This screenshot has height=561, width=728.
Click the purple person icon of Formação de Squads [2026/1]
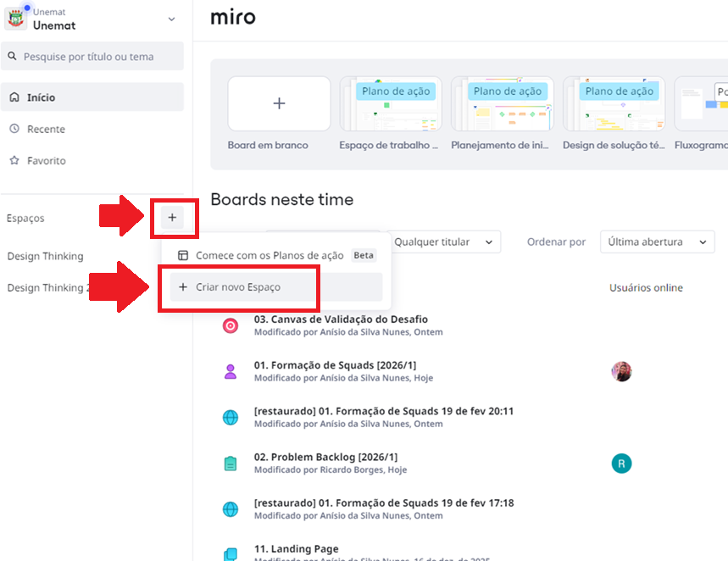[x=231, y=371]
